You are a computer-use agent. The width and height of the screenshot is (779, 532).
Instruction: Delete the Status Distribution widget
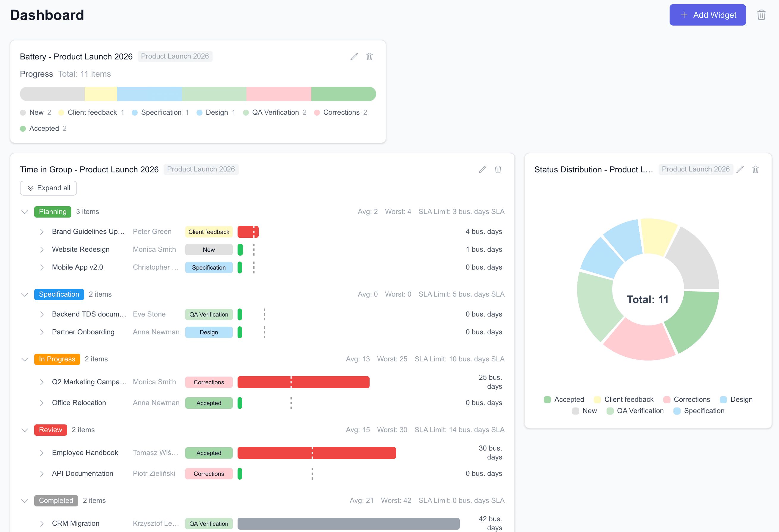pos(756,169)
